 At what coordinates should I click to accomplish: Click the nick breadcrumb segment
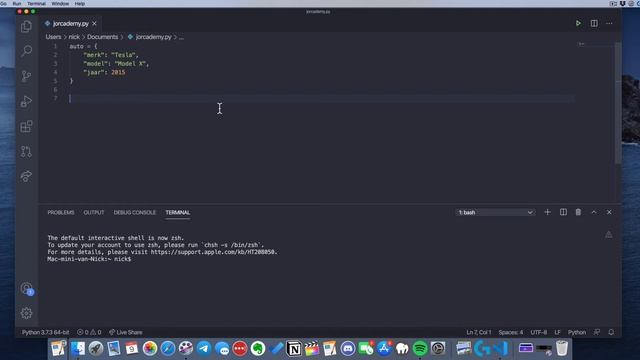tap(74, 37)
